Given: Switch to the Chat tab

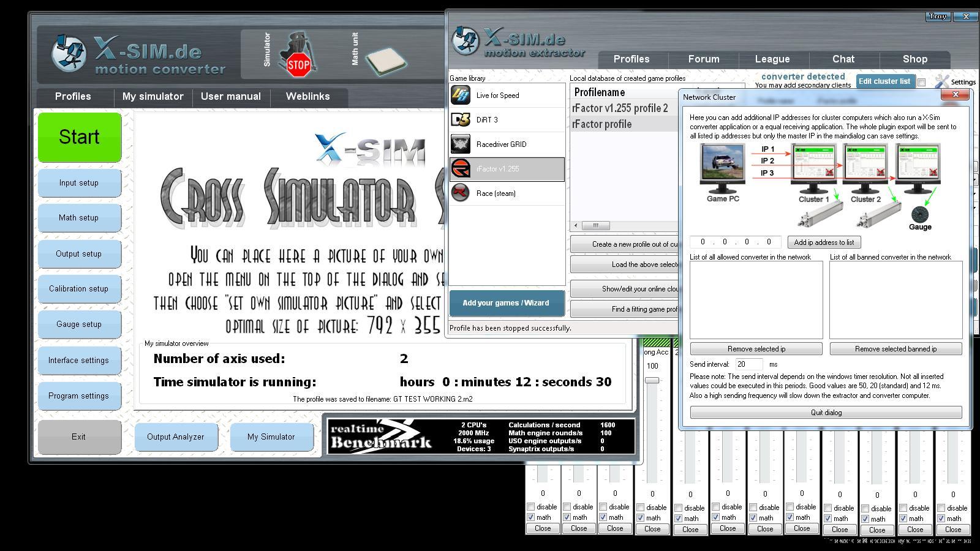Looking at the screenshot, I should pyautogui.click(x=843, y=59).
